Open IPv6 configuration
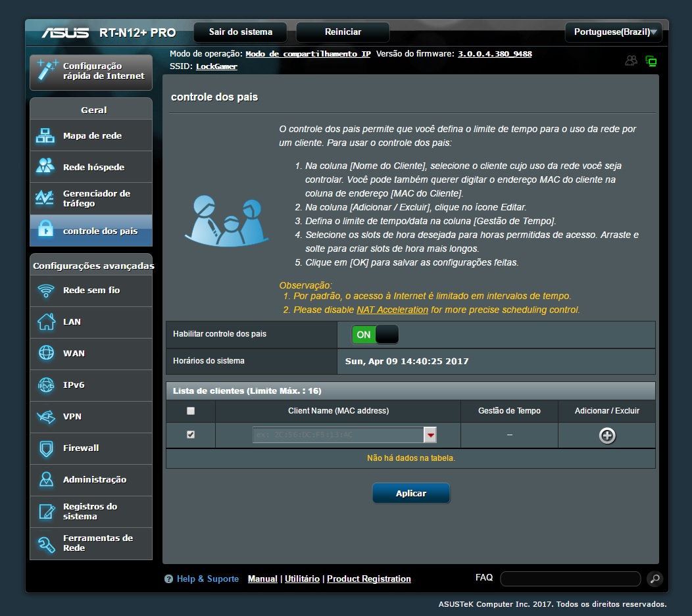The height and width of the screenshot is (616, 692). tap(91, 385)
